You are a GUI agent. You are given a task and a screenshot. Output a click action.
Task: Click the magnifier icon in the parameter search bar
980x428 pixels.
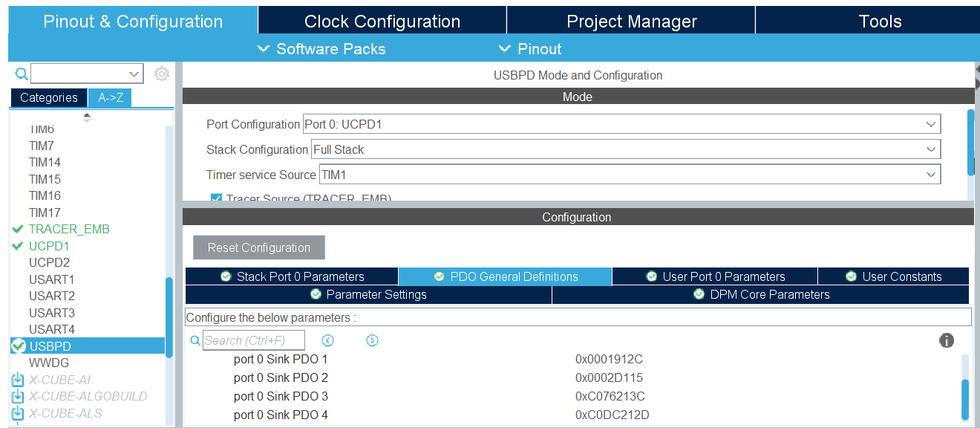[x=195, y=340]
